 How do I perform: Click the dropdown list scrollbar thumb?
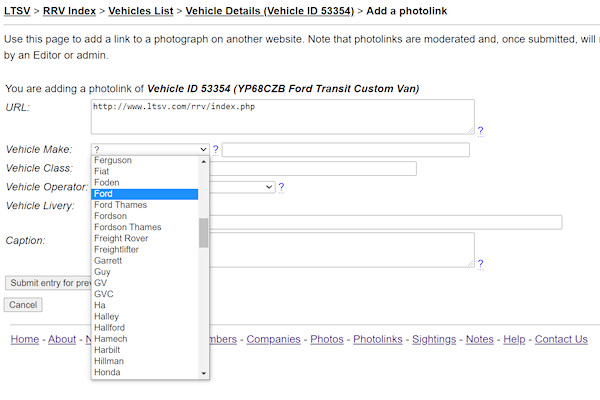tap(204, 232)
